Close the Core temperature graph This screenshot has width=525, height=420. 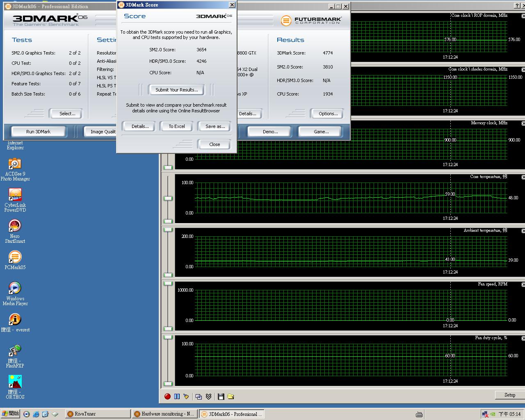[523, 177]
